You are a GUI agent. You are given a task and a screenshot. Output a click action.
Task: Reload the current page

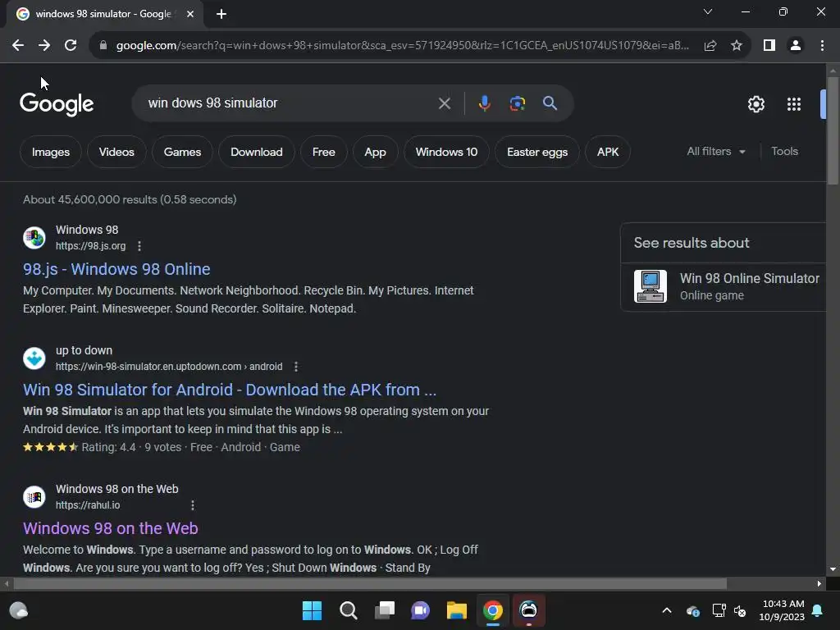(71, 46)
